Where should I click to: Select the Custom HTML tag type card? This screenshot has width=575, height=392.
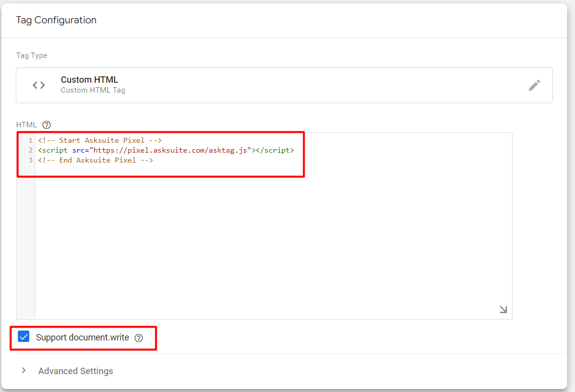284,85
